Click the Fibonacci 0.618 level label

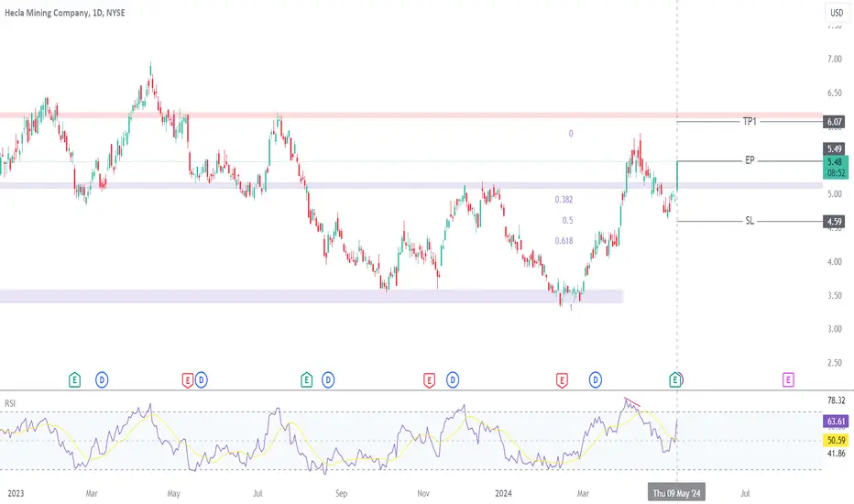[564, 241]
